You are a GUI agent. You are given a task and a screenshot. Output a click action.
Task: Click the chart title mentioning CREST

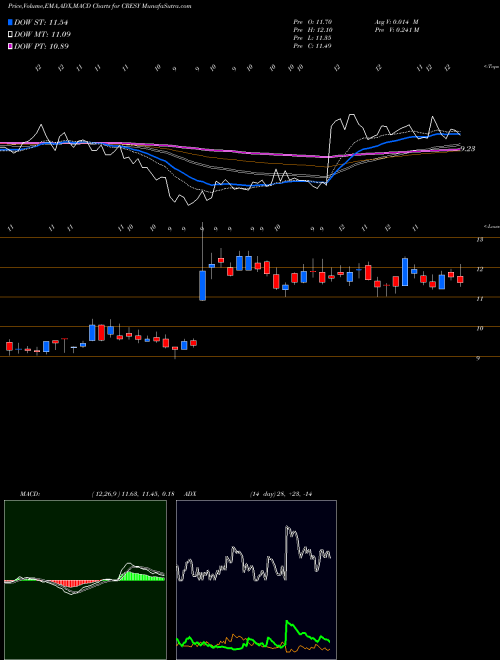point(99,6)
